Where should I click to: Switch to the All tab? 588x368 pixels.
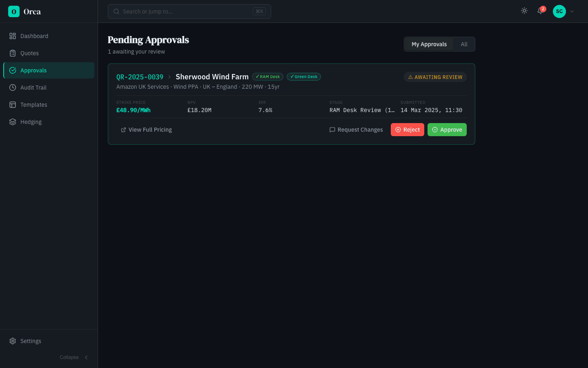(464, 44)
